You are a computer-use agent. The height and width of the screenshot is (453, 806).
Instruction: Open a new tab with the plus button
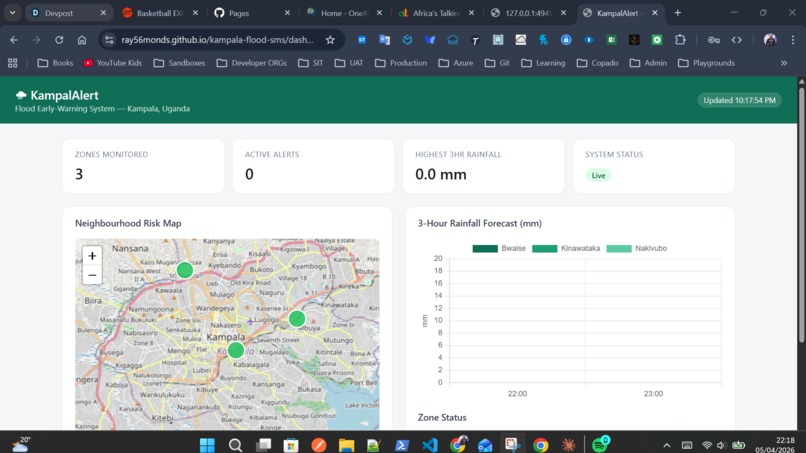[677, 13]
